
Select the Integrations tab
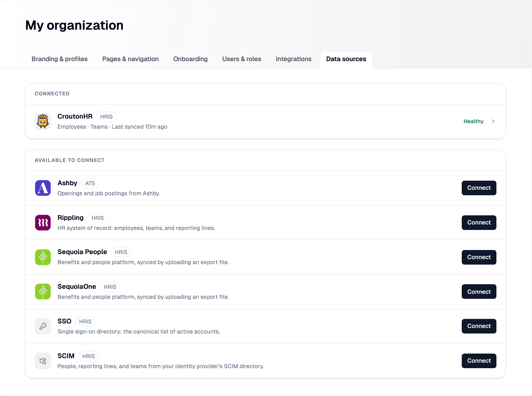pos(293,59)
